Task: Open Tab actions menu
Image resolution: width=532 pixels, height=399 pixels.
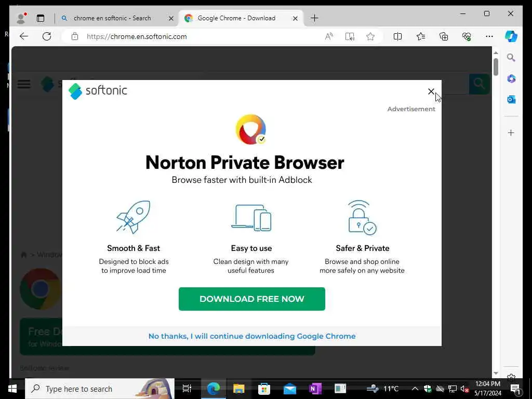Action: [41, 18]
